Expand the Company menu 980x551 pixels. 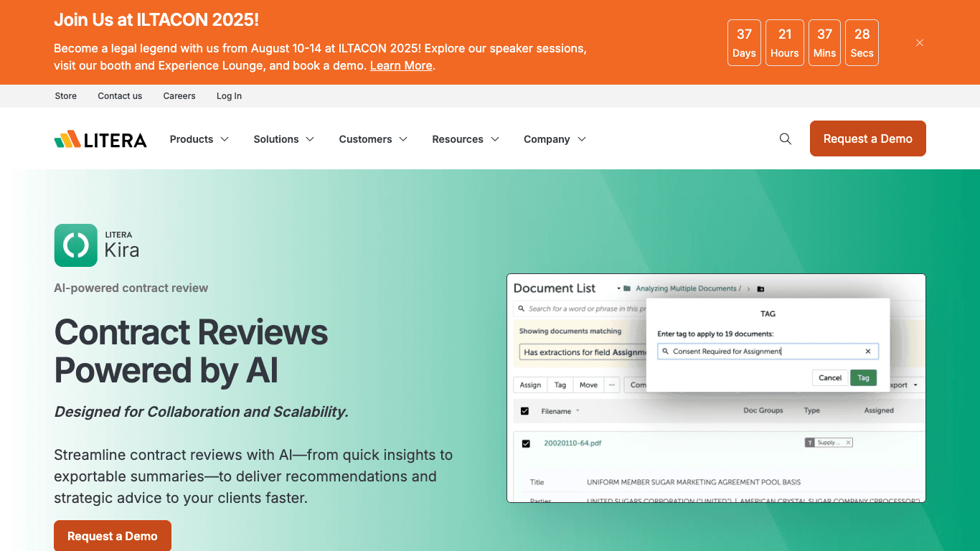[x=555, y=139]
